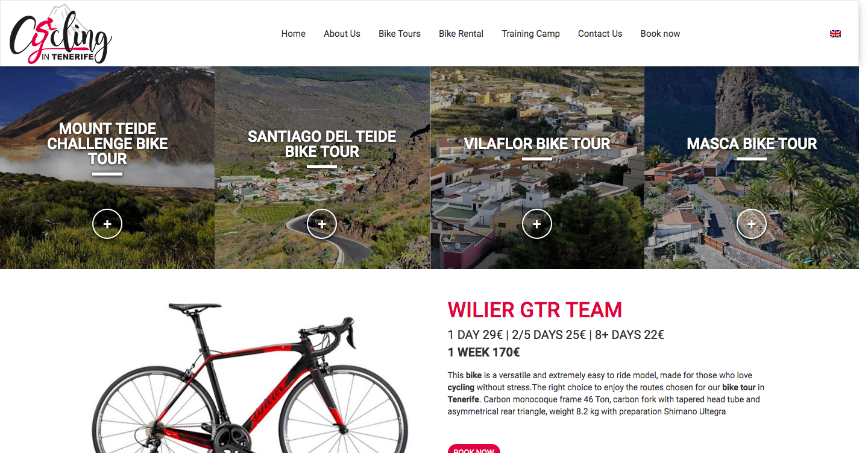Select Contact Us in the navigation
The width and height of the screenshot is (868, 453).
(600, 34)
